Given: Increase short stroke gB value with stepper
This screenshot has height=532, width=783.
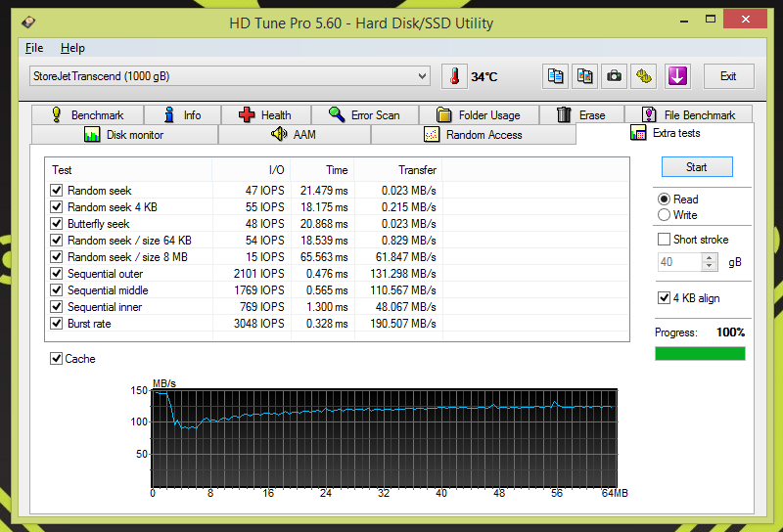Looking at the screenshot, I should point(710,257).
